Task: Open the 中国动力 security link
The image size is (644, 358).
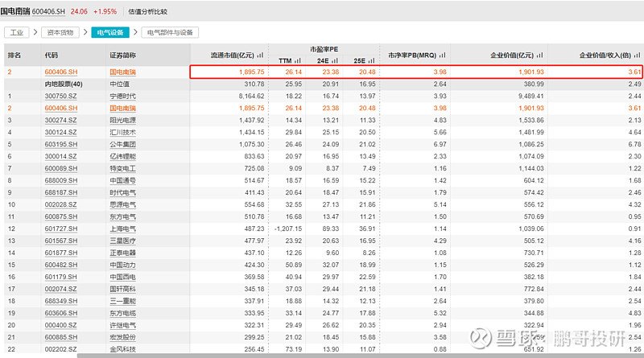Action: [123, 265]
